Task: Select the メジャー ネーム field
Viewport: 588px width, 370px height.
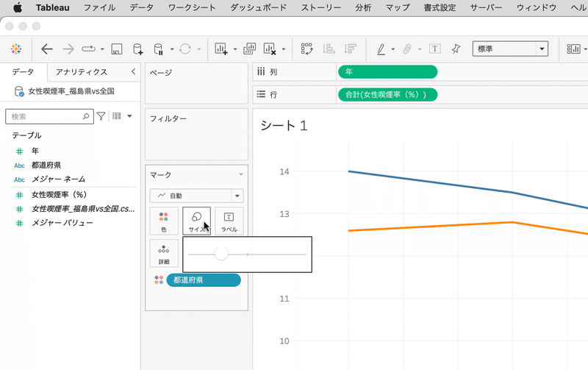Action: tap(59, 179)
